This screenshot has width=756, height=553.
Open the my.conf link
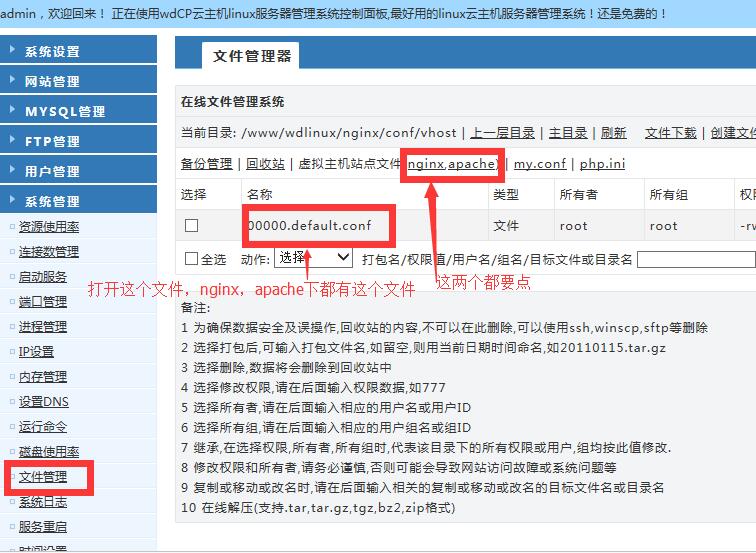[539, 163]
